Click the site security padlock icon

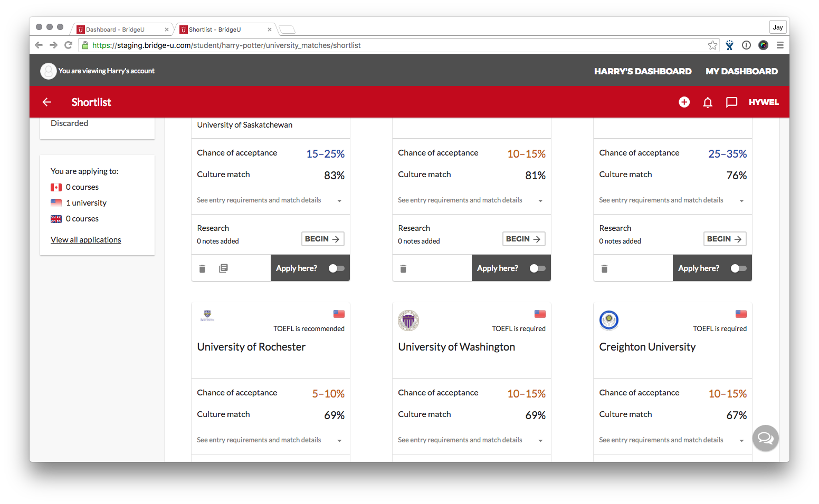(85, 45)
